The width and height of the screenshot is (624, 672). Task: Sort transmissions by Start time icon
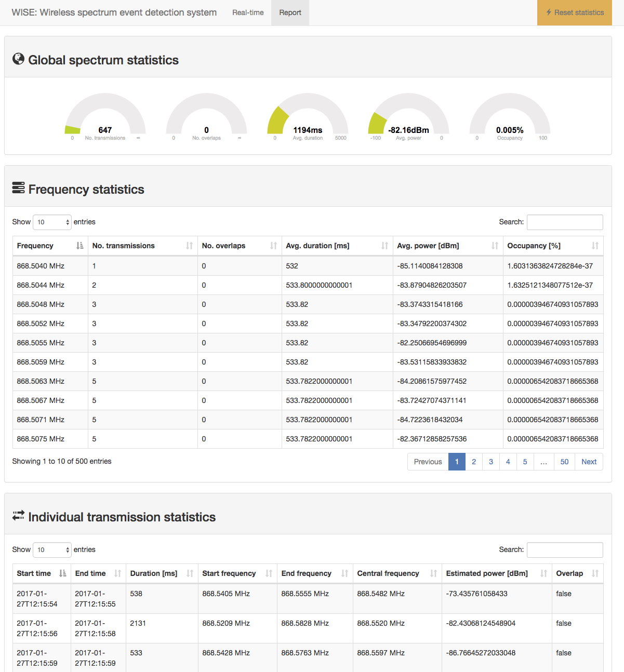62,573
